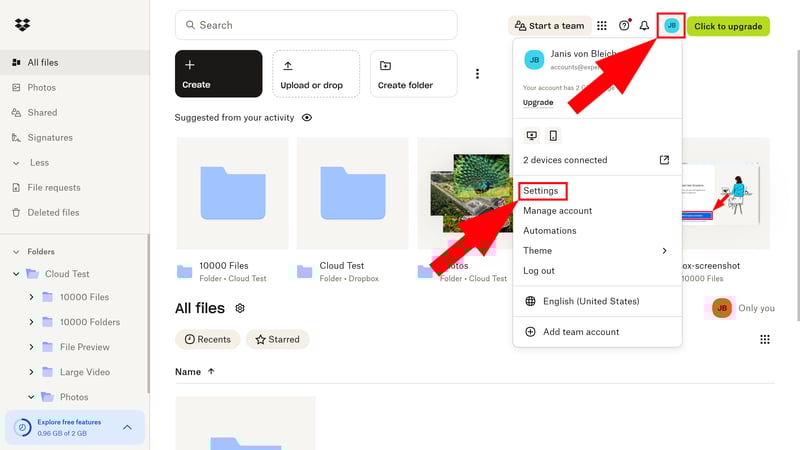Click the search magnifier icon

click(x=190, y=25)
